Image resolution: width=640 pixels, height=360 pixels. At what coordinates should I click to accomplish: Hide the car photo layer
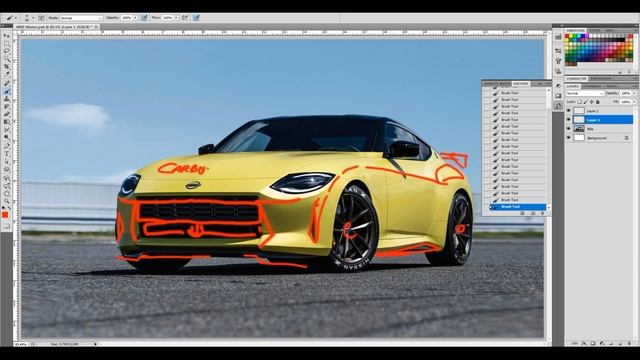569,129
